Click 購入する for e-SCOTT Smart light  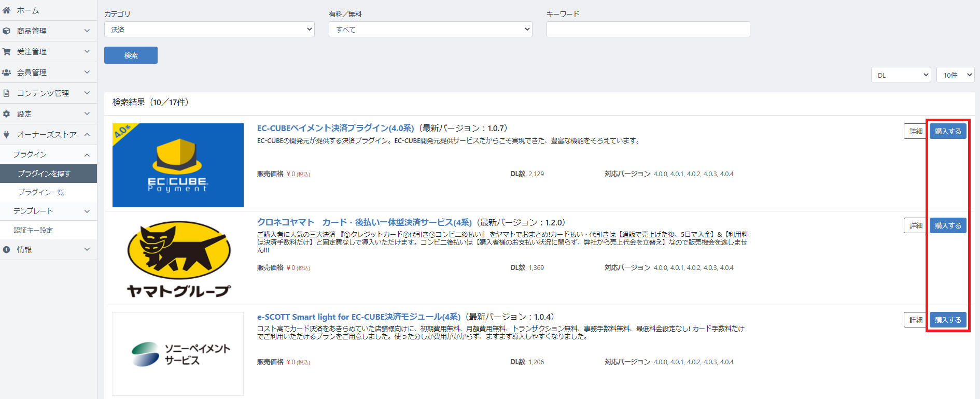(948, 320)
